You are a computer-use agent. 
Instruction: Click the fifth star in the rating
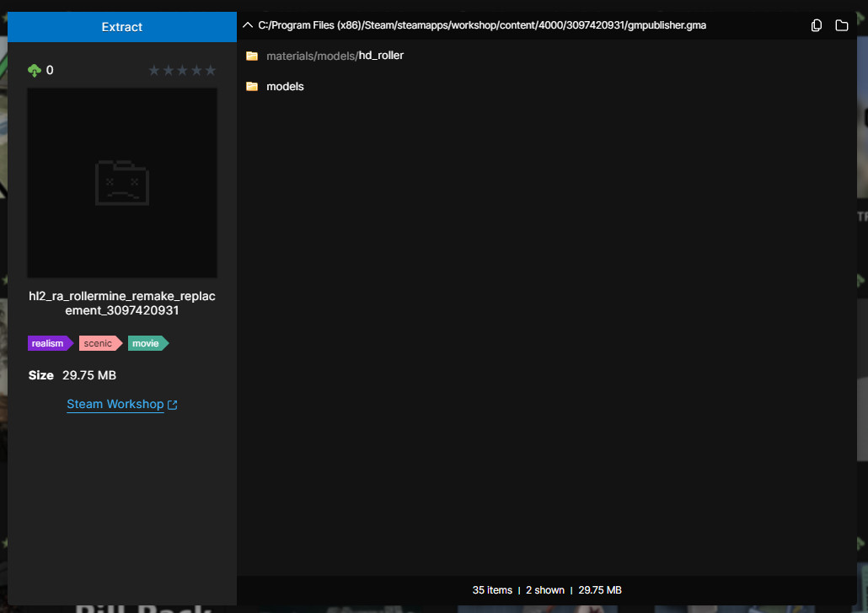(x=211, y=71)
